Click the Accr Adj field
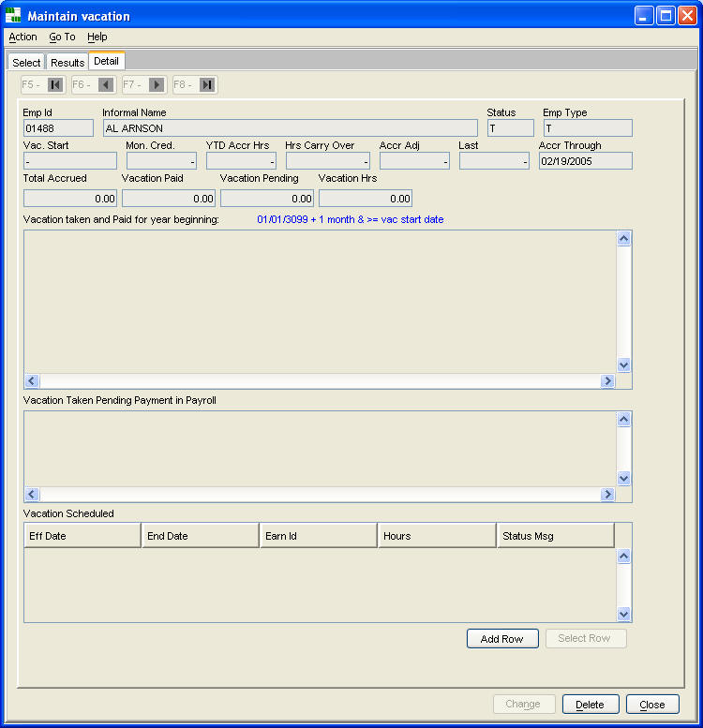The height and width of the screenshot is (728, 703). click(x=414, y=161)
